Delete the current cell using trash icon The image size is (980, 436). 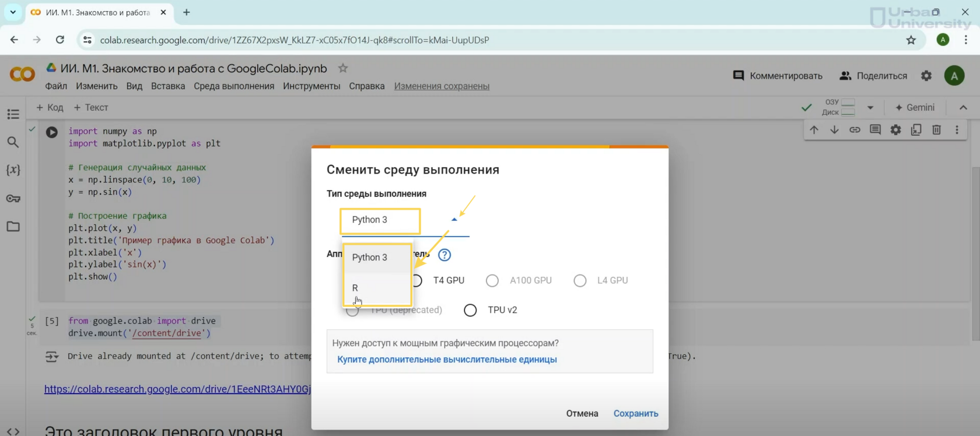click(x=936, y=130)
